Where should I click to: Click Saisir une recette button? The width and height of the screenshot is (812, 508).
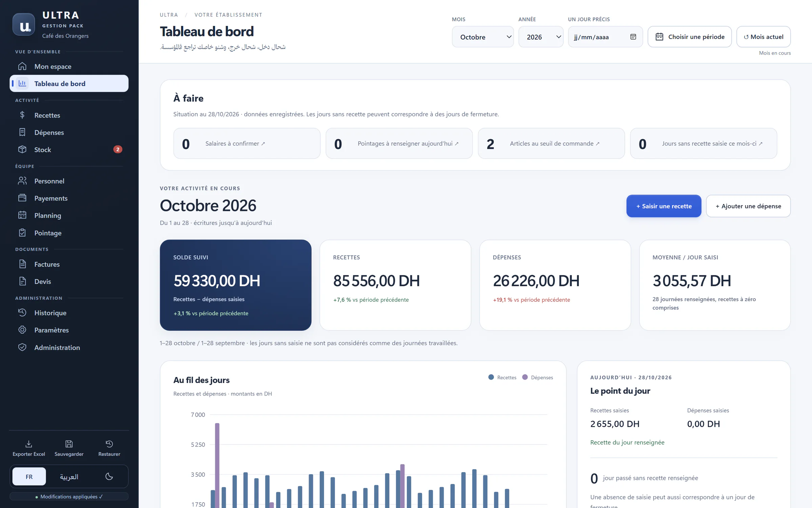[664, 206]
